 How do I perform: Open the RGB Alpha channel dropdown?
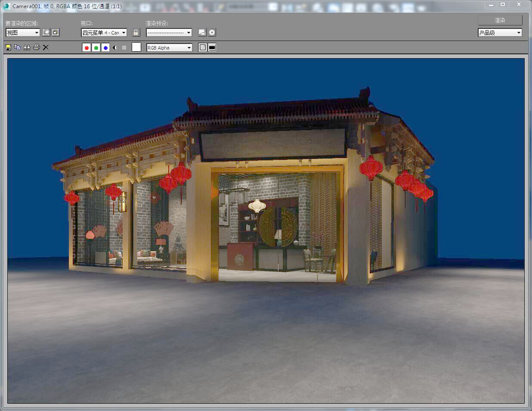tap(189, 48)
